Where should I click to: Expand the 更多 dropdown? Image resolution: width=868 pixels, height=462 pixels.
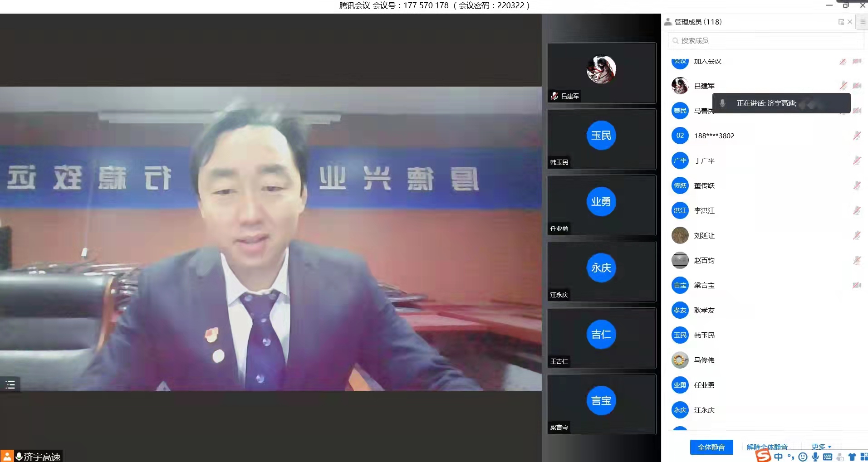coord(821,447)
